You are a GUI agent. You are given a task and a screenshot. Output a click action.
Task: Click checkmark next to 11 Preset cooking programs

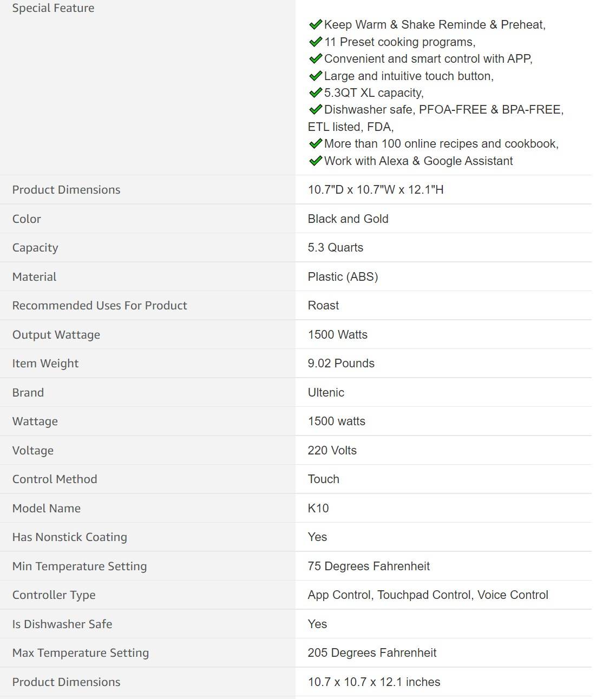tap(316, 42)
